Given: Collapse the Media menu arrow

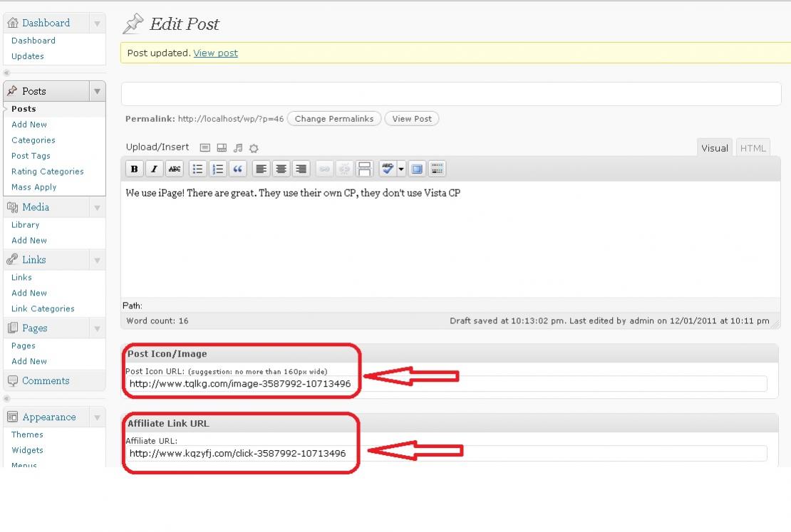Looking at the screenshot, I should [x=97, y=207].
